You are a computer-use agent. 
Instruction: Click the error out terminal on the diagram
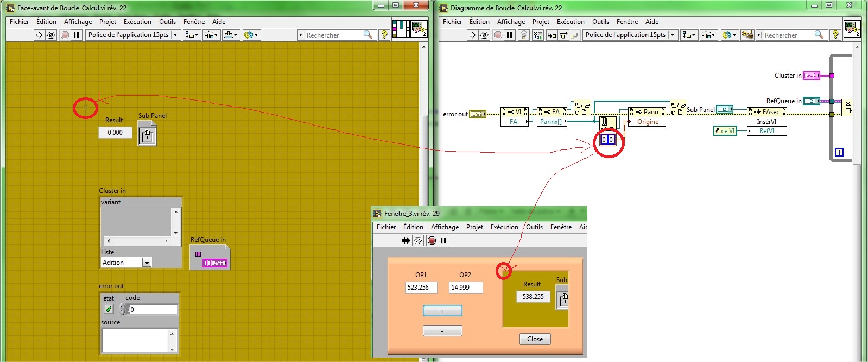click(x=478, y=114)
